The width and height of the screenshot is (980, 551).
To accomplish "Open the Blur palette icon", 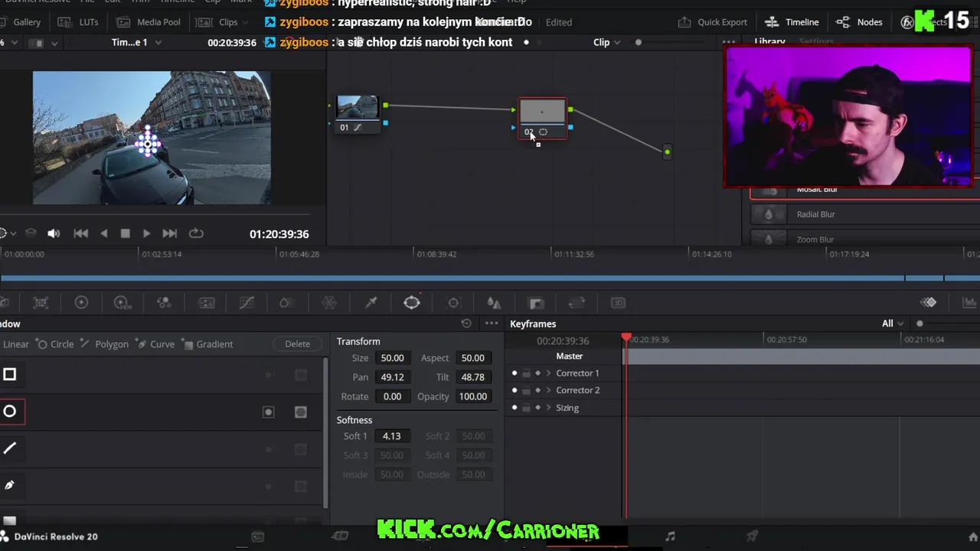I will 494,303.
